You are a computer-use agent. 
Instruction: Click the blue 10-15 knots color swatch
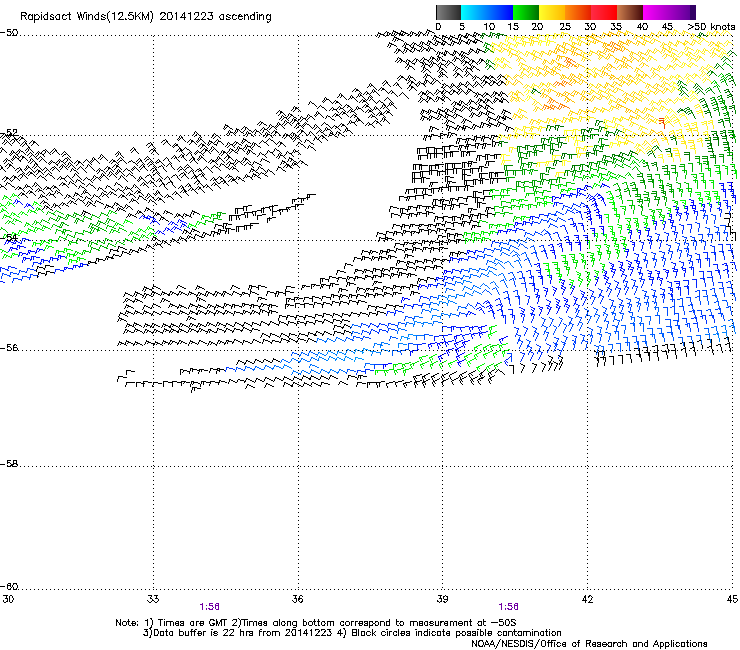pos(500,12)
